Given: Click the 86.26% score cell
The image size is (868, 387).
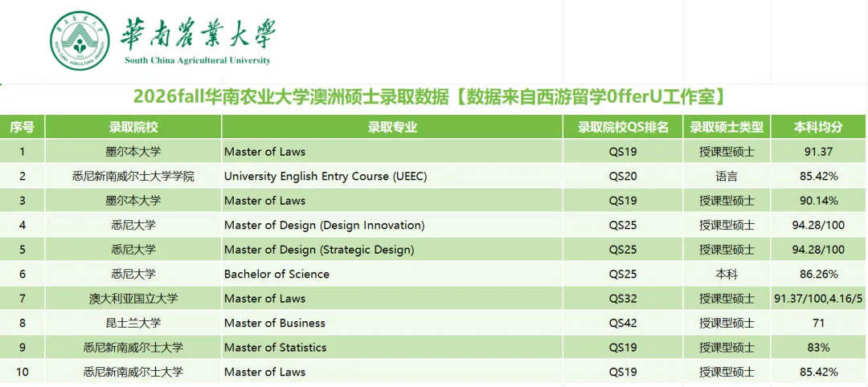Looking at the screenshot, I should coord(819,275).
